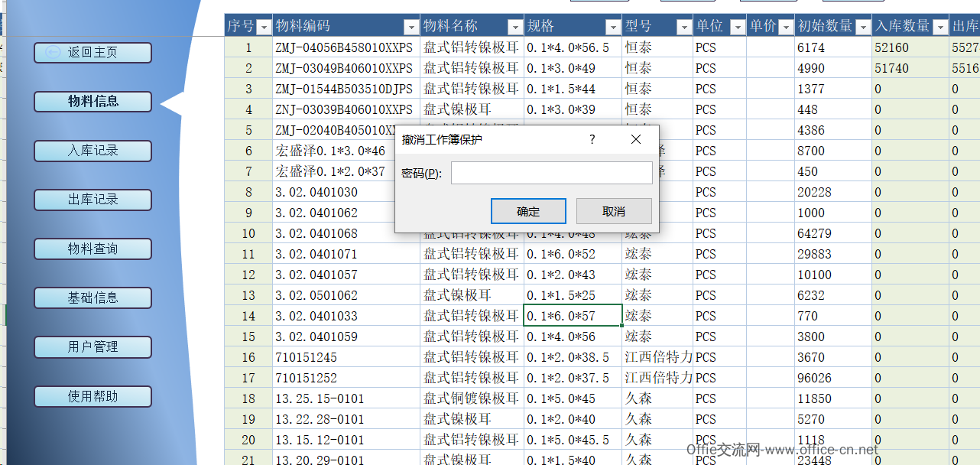Select cell ZMJ-01544B503510DJPS

tap(346, 89)
